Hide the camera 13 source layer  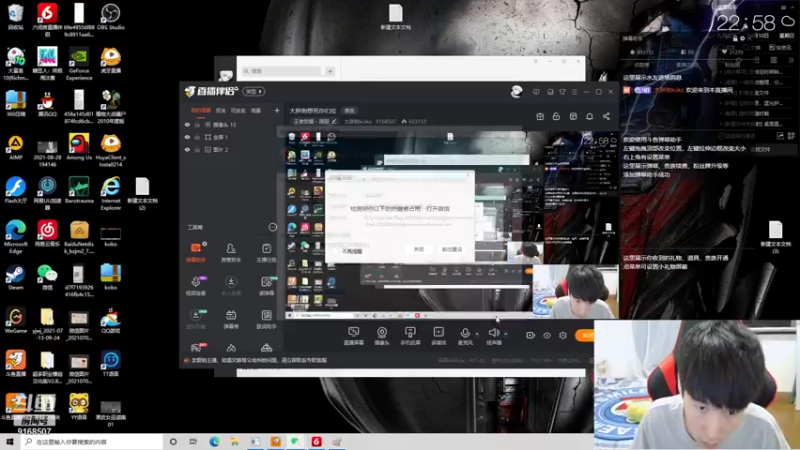click(187, 124)
